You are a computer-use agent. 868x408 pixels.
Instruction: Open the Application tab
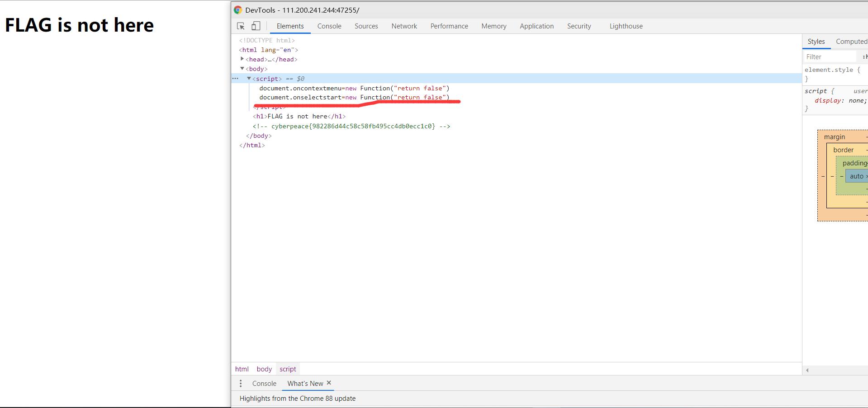click(x=536, y=26)
